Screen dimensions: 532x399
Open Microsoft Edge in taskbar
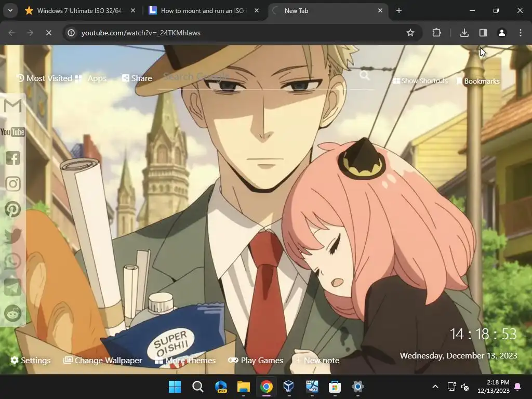click(221, 387)
